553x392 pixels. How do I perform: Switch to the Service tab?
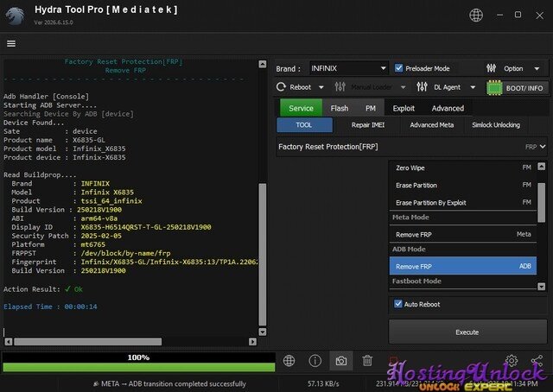coord(301,108)
